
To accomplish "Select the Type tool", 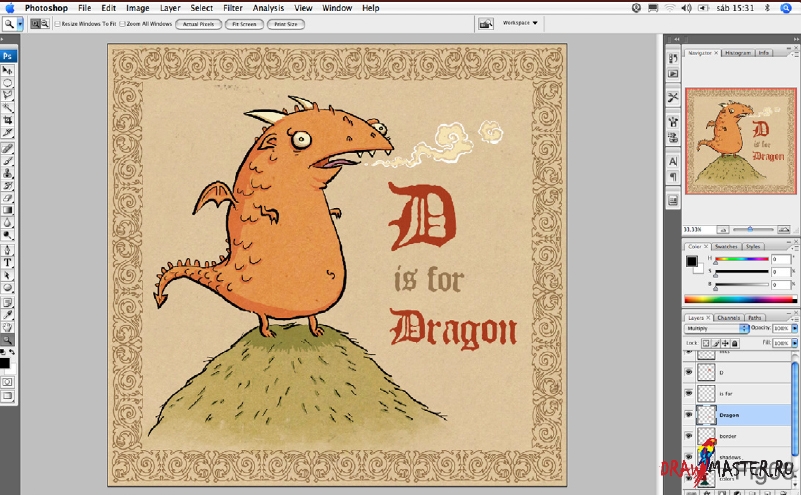I will (x=7, y=263).
